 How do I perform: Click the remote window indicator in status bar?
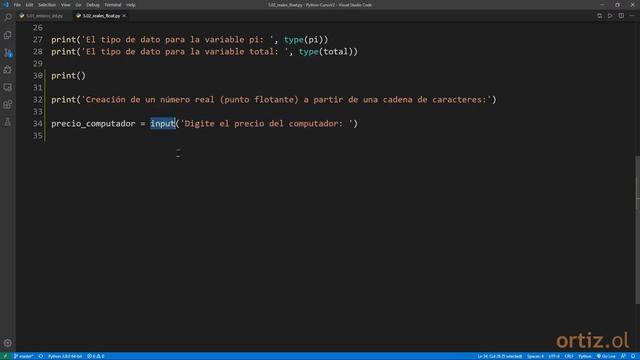pos(5,356)
